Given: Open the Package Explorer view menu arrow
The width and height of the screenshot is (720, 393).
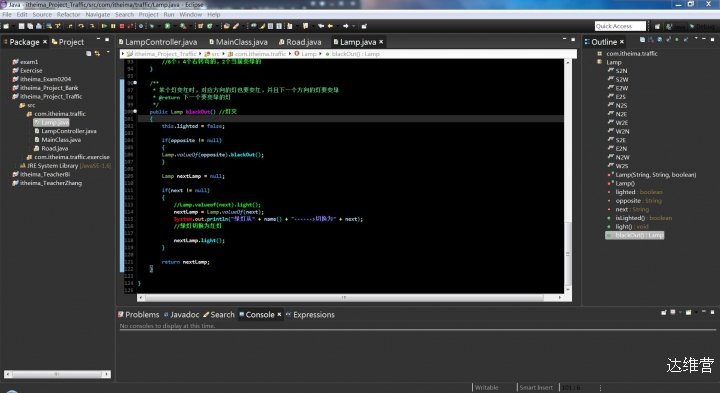Looking at the screenshot, I should coord(108,52).
